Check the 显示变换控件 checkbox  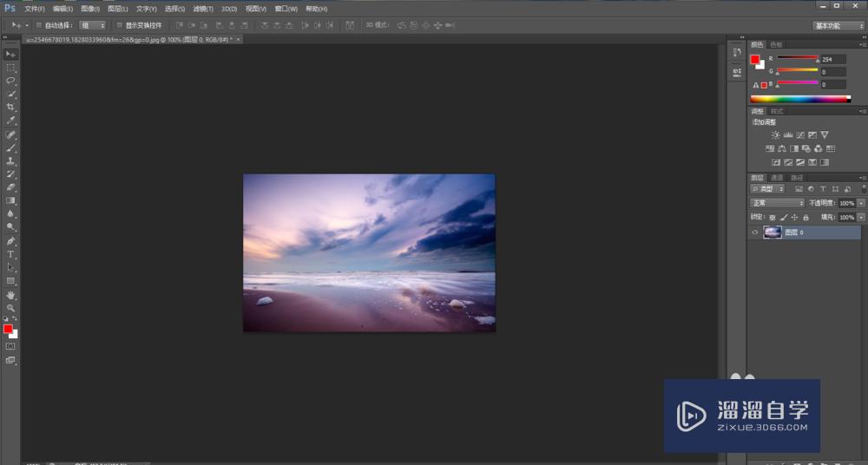tap(120, 26)
